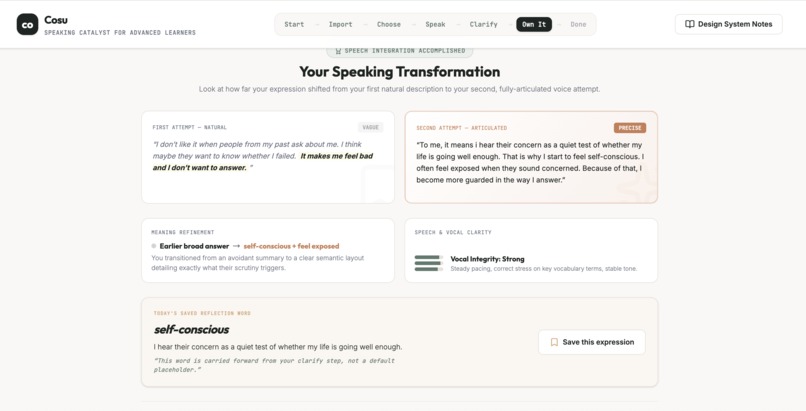Click the bookmark icon in Save this expression
Viewport: 806px width, 411px height.
pos(554,342)
